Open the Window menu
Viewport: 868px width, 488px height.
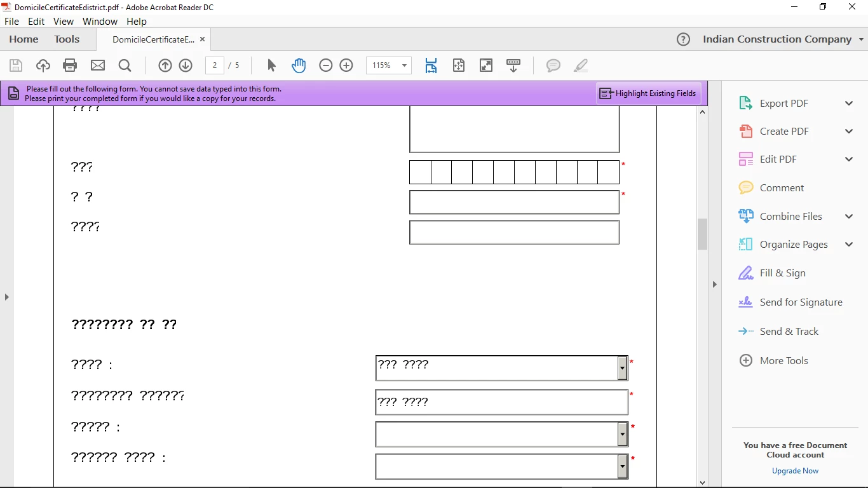(x=100, y=22)
